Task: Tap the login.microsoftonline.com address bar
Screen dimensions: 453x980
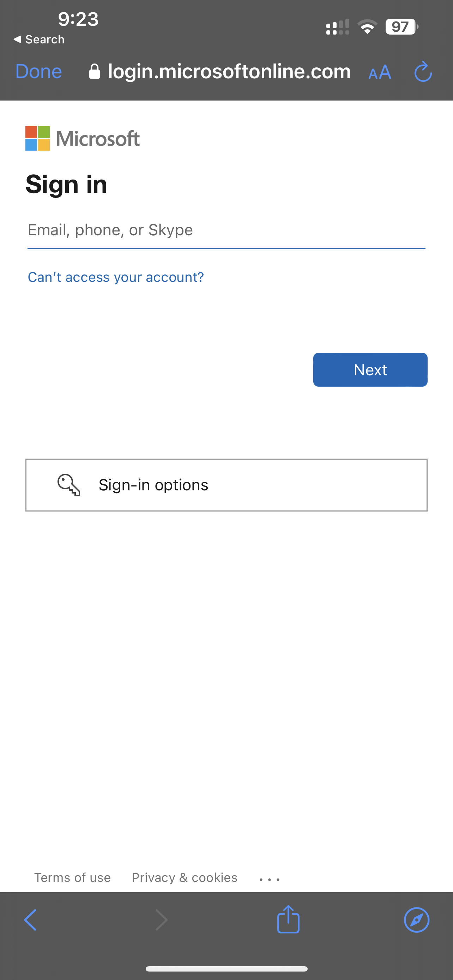Action: [229, 72]
